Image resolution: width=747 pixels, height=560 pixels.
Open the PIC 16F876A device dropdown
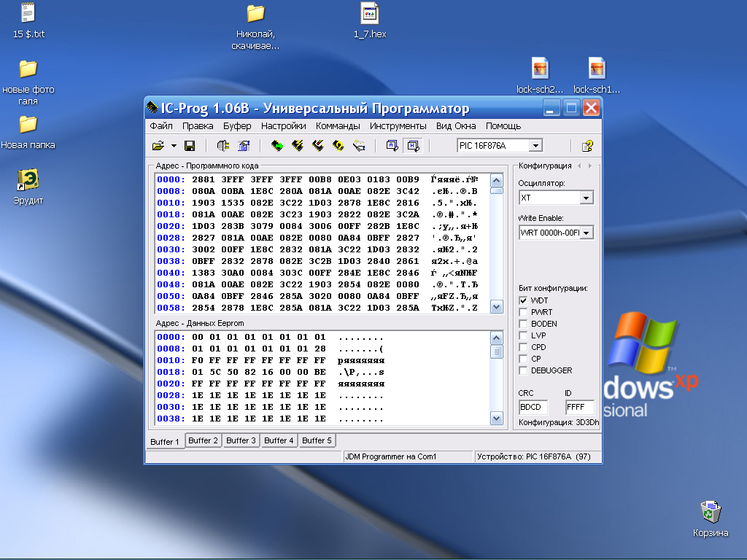536,145
